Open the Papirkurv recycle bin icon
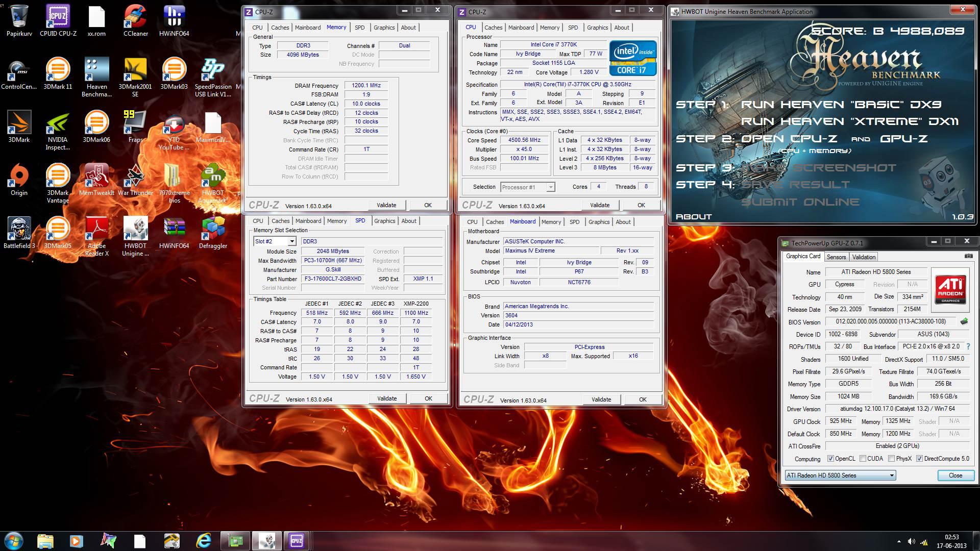Image resolution: width=980 pixels, height=551 pixels. pos(19,20)
